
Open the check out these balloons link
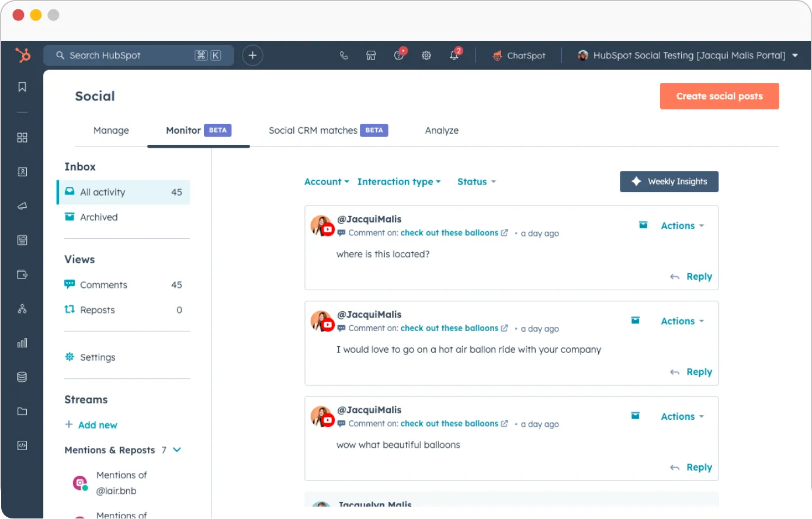pyautogui.click(x=450, y=232)
